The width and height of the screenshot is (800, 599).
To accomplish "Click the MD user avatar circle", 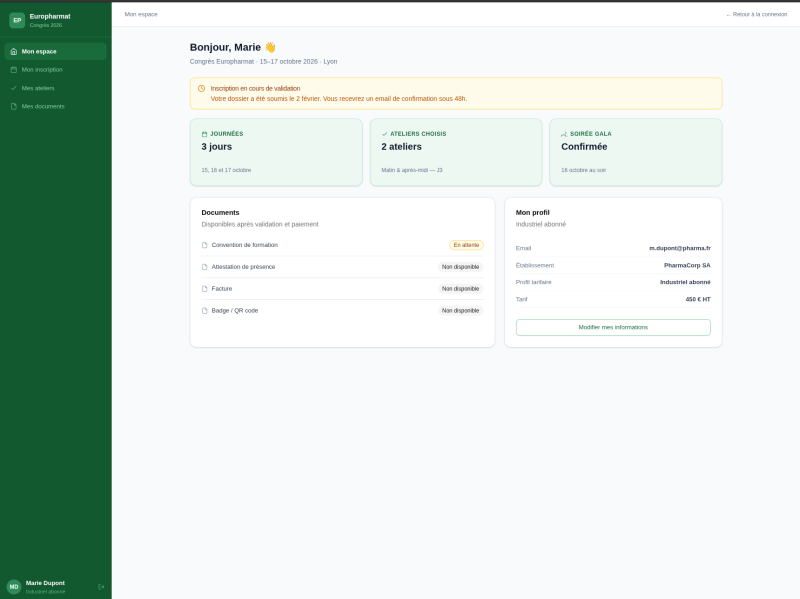I will pyautogui.click(x=14, y=587).
